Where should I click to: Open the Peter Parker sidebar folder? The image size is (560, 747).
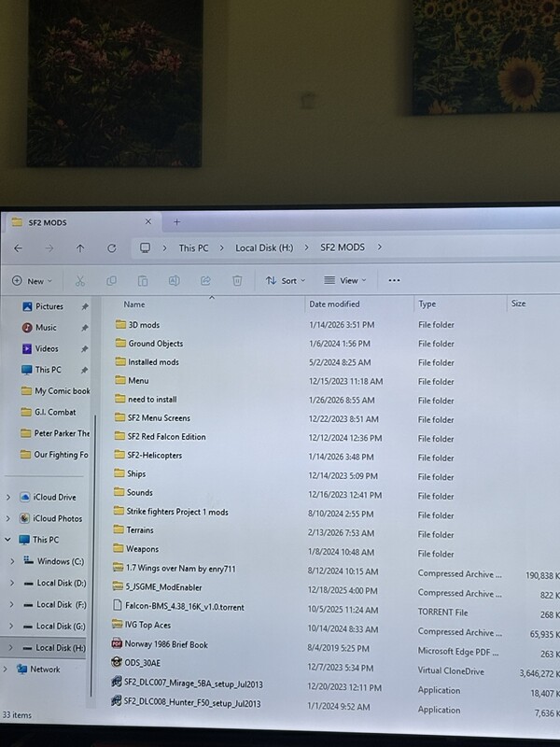[55, 433]
